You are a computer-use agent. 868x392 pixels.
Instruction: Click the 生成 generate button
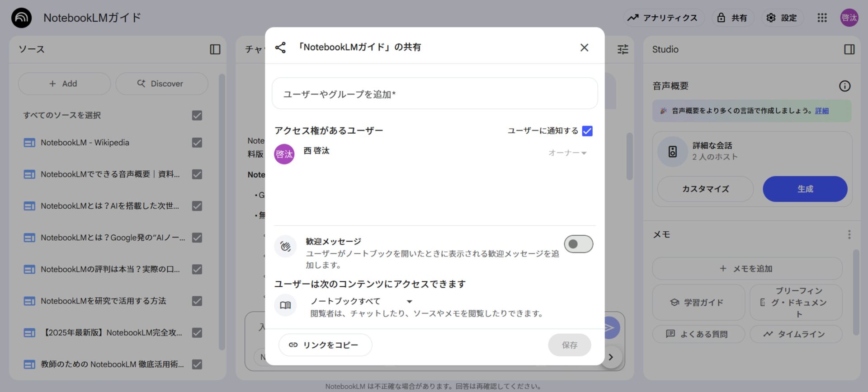(805, 189)
